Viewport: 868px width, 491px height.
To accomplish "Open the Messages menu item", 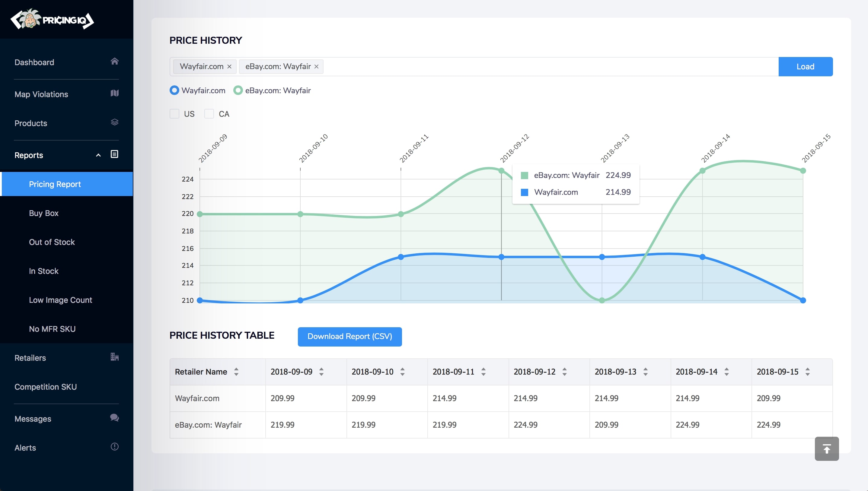I will (66, 419).
